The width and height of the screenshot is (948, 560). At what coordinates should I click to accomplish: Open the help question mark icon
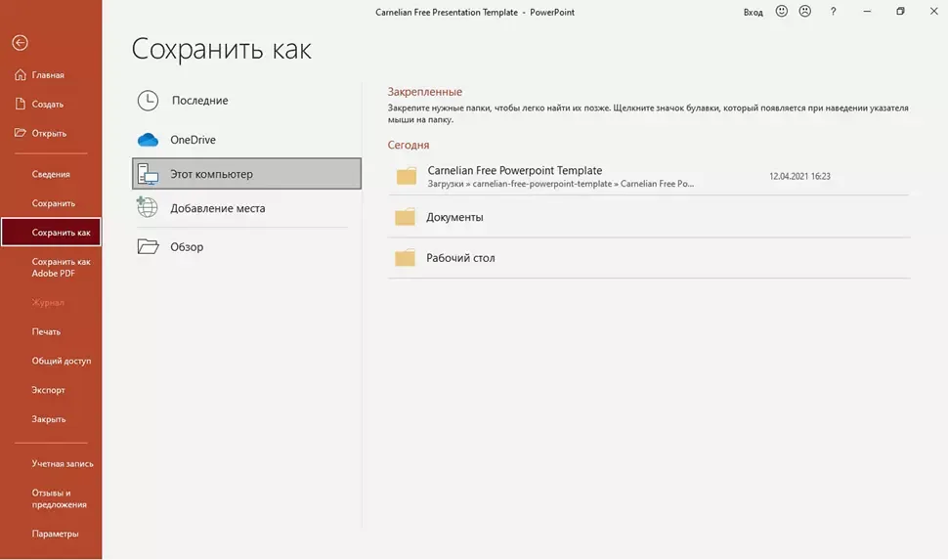(x=833, y=12)
